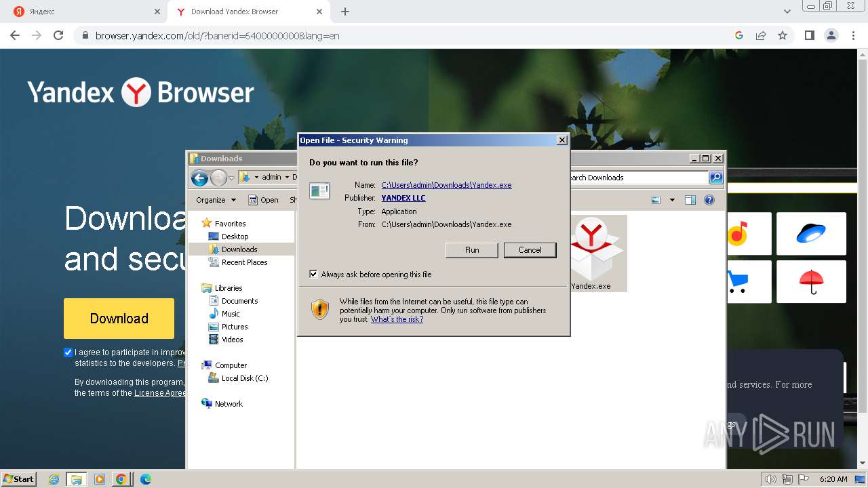Open the Windows Start menu
The image size is (868, 488).
19,479
